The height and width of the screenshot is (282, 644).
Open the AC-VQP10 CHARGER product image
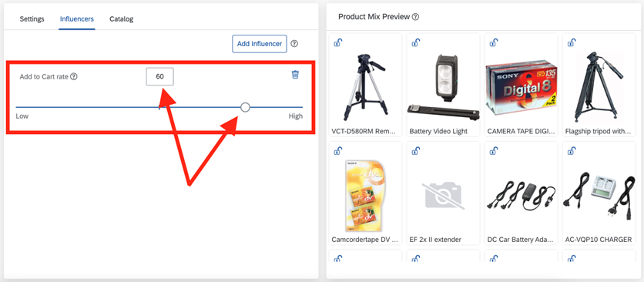(599, 194)
